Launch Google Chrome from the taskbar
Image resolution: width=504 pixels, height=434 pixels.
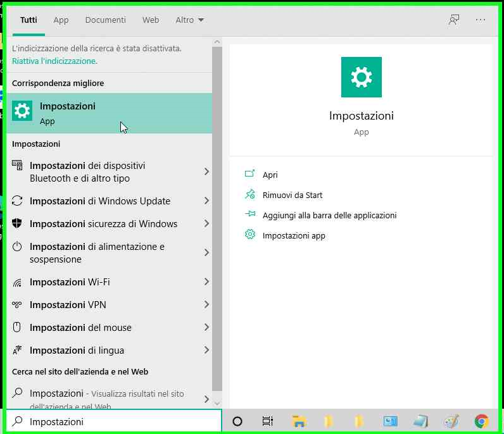click(481, 421)
